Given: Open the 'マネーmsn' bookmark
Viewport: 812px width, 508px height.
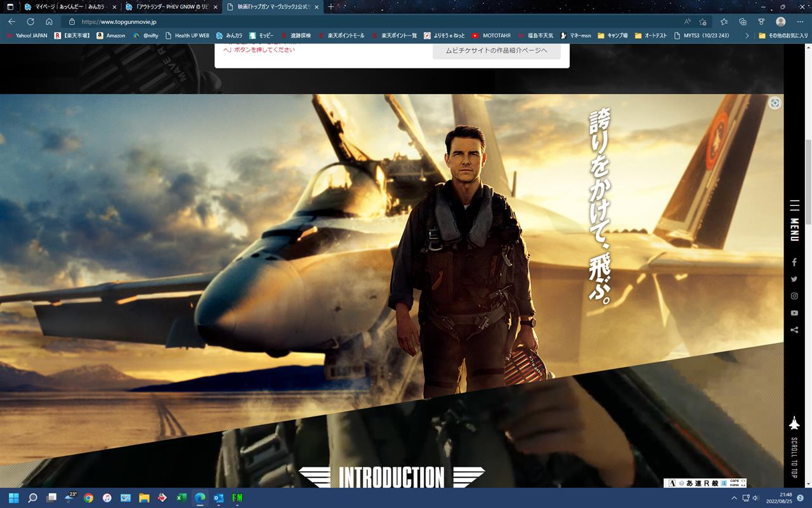Looking at the screenshot, I should [576, 36].
